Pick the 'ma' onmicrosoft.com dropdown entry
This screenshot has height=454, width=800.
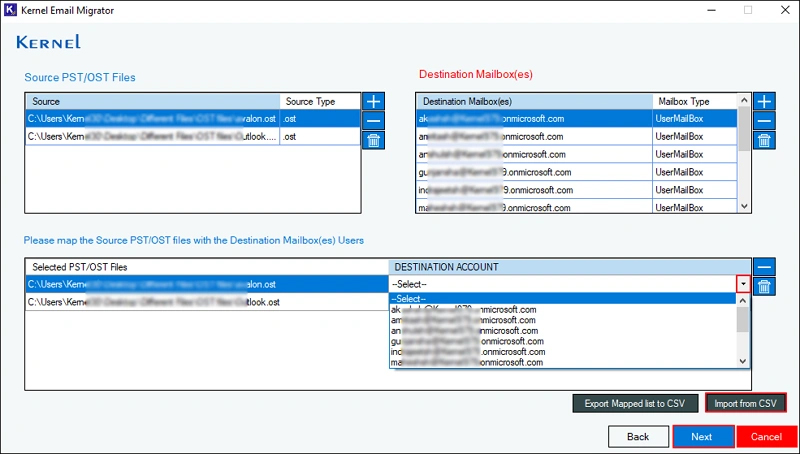563,362
